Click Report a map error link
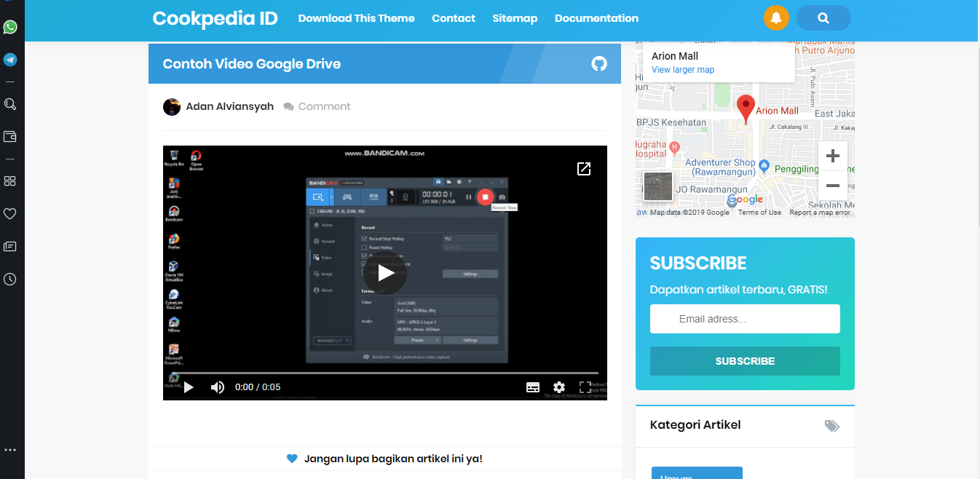980x479 pixels. [x=820, y=213]
